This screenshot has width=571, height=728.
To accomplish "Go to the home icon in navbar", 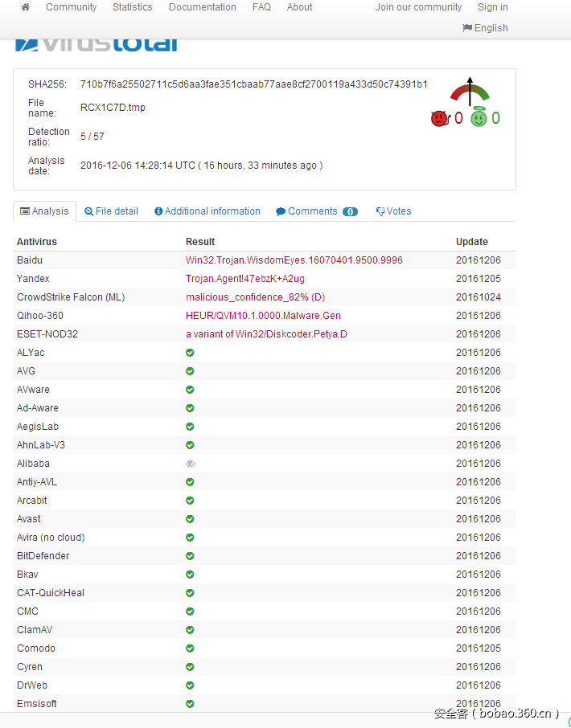I will pyautogui.click(x=26, y=7).
